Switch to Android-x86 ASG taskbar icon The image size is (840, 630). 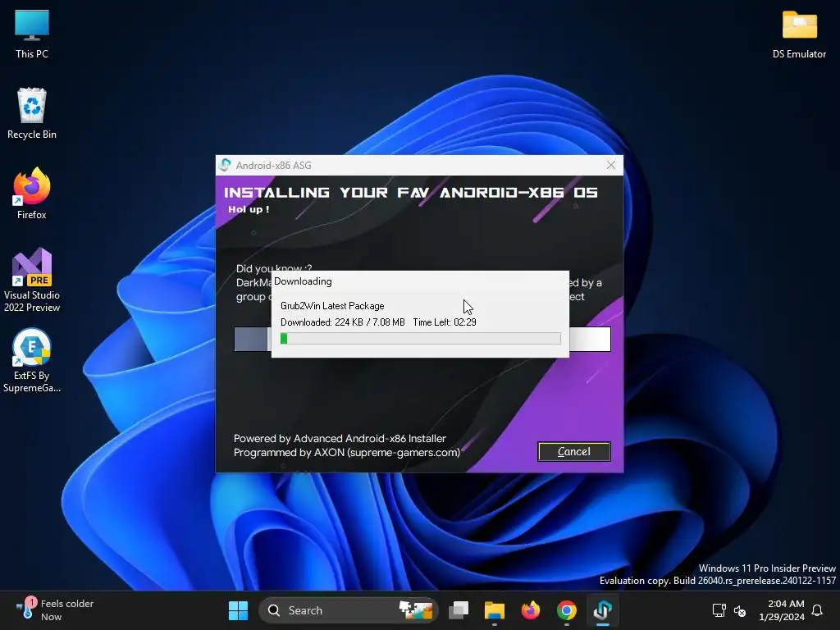602,610
